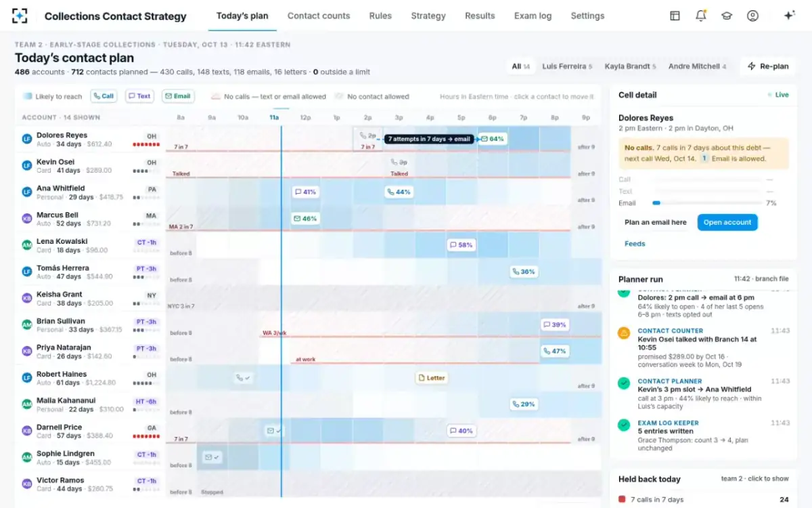Open the Strategy tab
This screenshot has width=812, height=508.
coord(428,16)
